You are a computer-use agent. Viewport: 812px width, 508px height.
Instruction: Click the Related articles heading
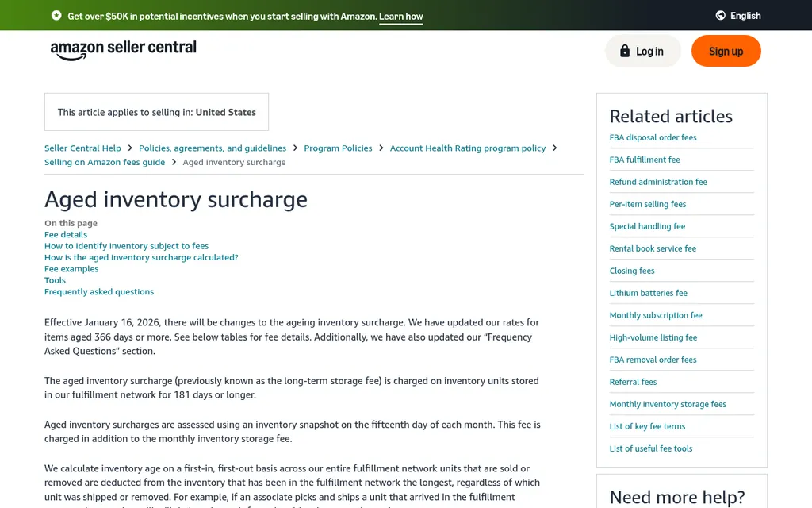tap(671, 116)
